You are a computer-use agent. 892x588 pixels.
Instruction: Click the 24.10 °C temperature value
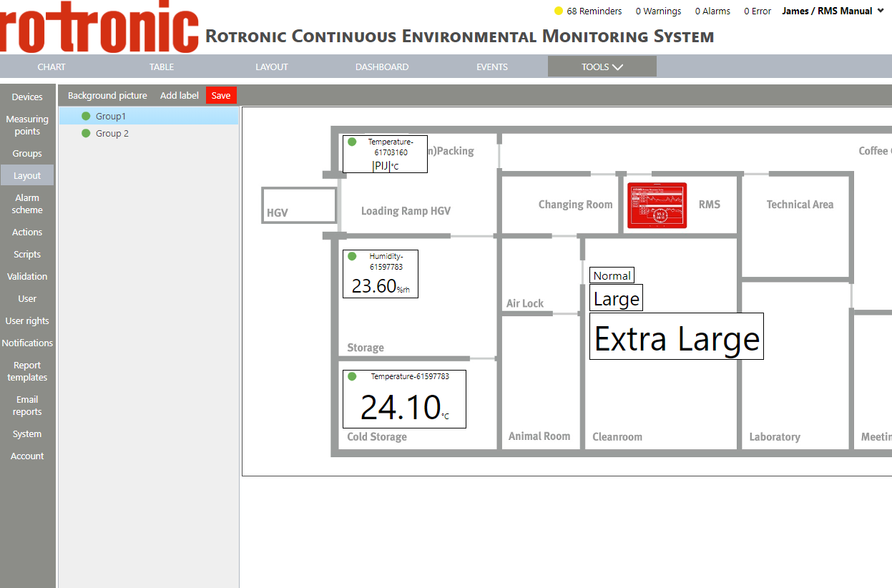tap(405, 407)
